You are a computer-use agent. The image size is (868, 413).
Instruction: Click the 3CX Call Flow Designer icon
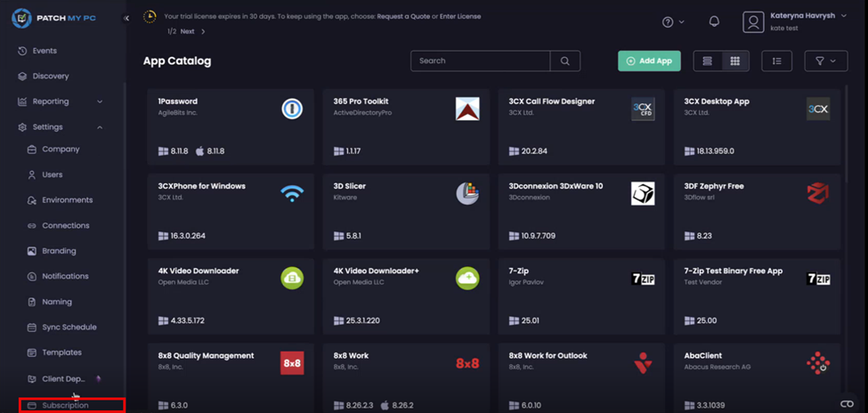click(643, 109)
